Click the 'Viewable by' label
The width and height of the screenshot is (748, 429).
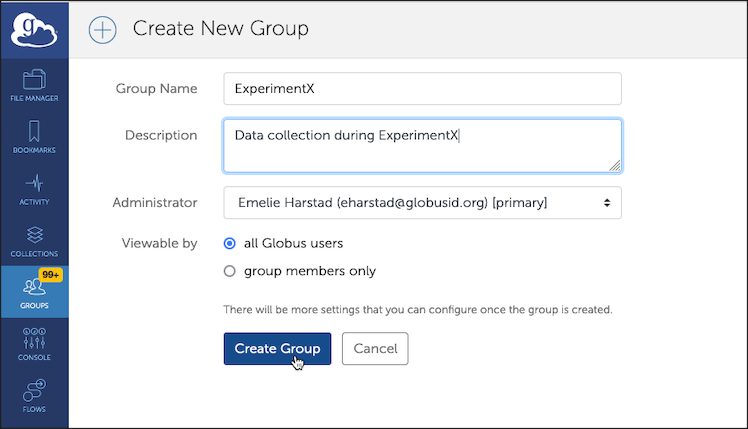(x=159, y=243)
